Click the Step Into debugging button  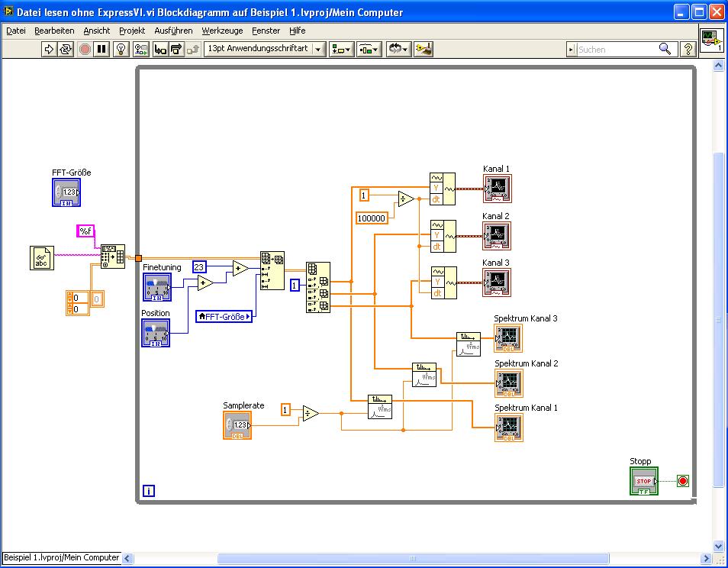point(160,49)
